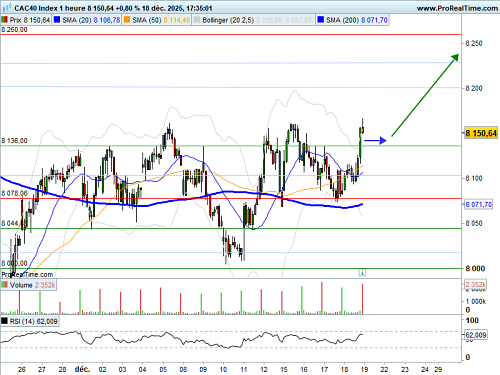This screenshot has width=500, height=375.
Task: Click the bold 8 000 label on the price axis
Action: 475,268
